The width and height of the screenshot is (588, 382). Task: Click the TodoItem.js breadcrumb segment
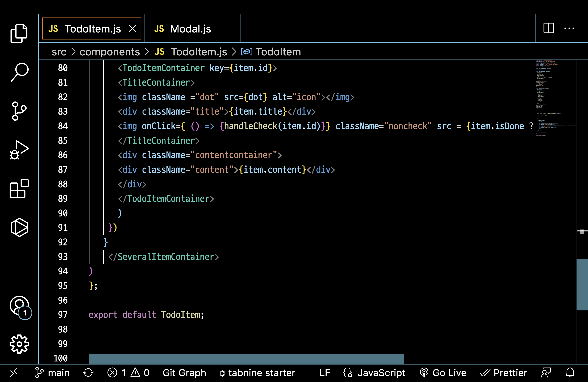coord(191,52)
